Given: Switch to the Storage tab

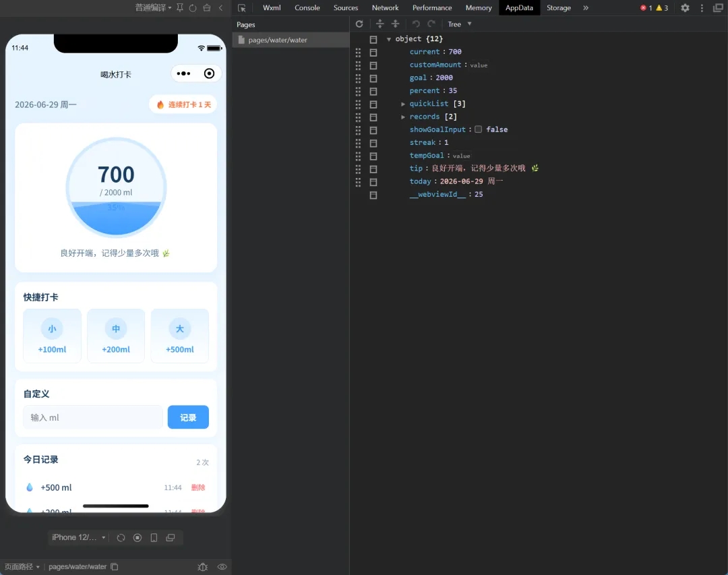Looking at the screenshot, I should [x=559, y=8].
